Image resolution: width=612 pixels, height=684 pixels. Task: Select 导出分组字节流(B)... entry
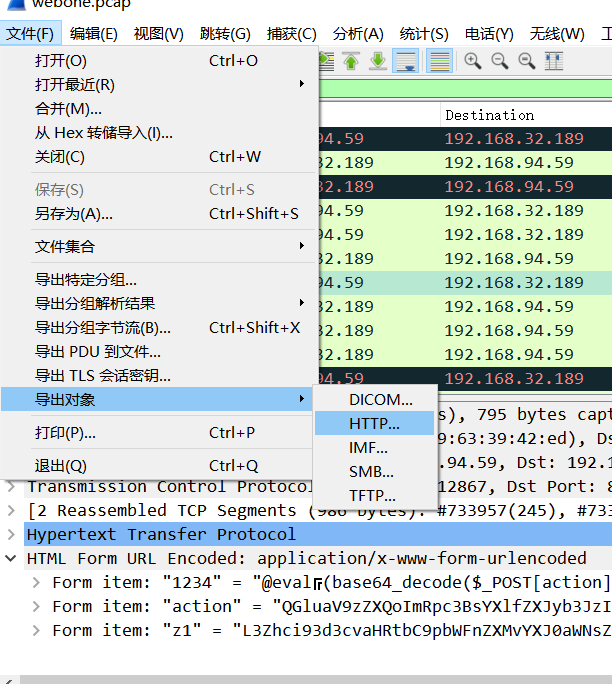coord(159,328)
